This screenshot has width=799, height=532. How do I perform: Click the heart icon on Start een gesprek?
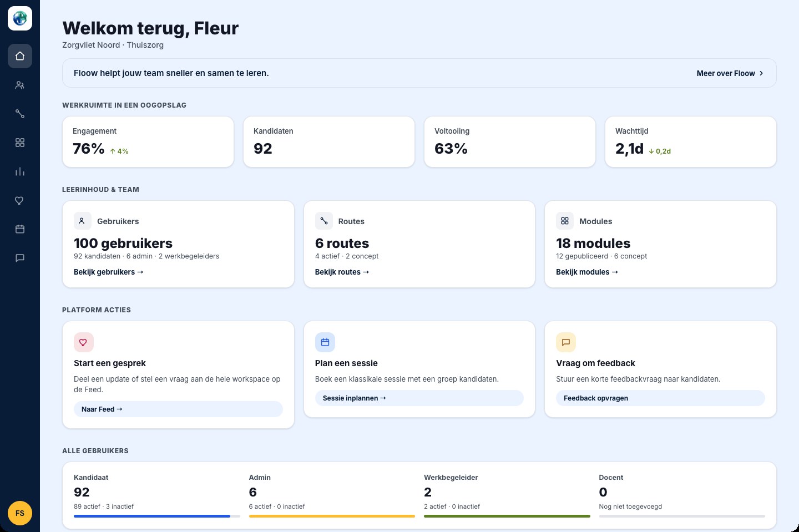[84, 342]
